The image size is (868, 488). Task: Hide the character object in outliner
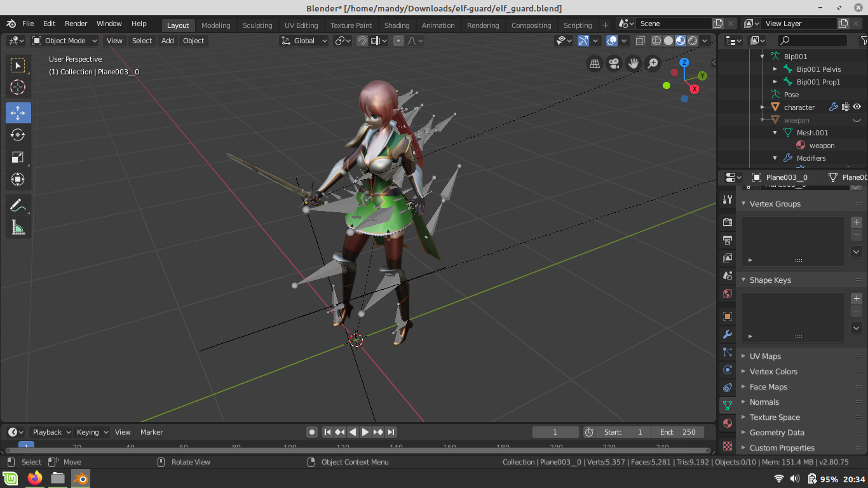[x=857, y=107]
